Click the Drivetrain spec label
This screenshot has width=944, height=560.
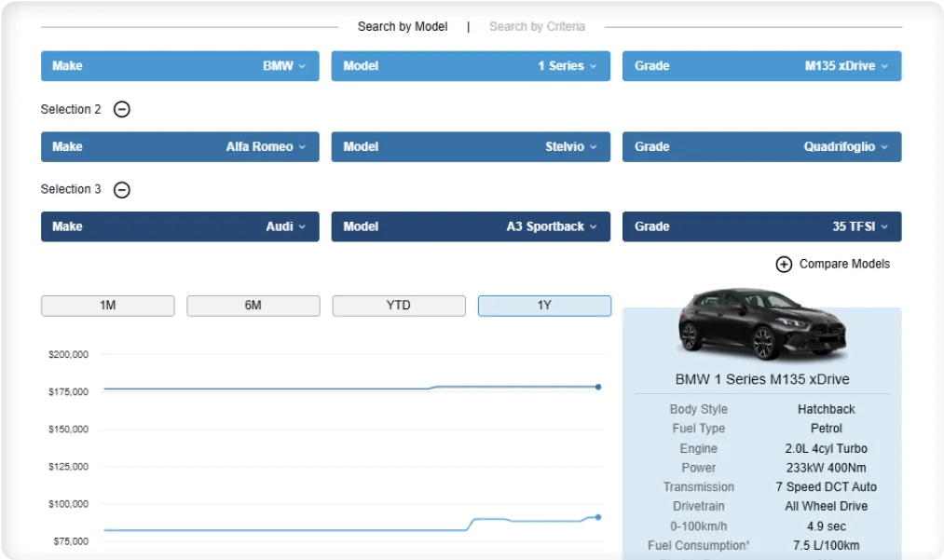click(x=698, y=506)
